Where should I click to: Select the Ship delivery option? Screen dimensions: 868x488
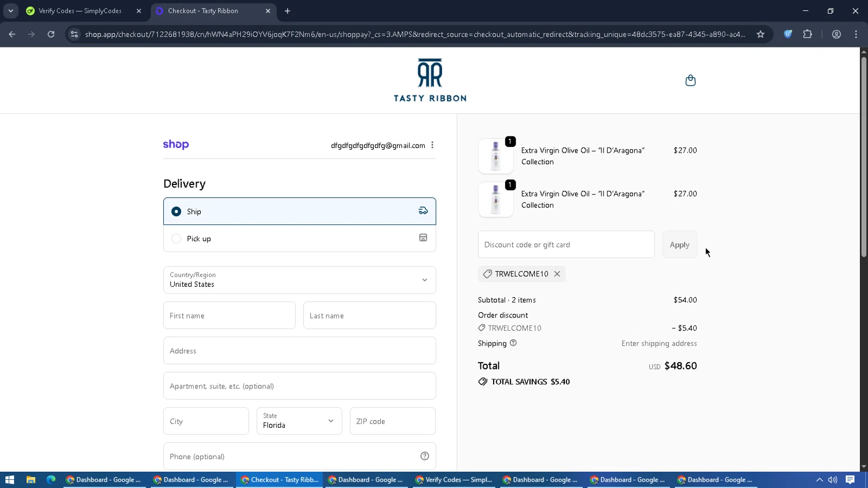click(299, 211)
